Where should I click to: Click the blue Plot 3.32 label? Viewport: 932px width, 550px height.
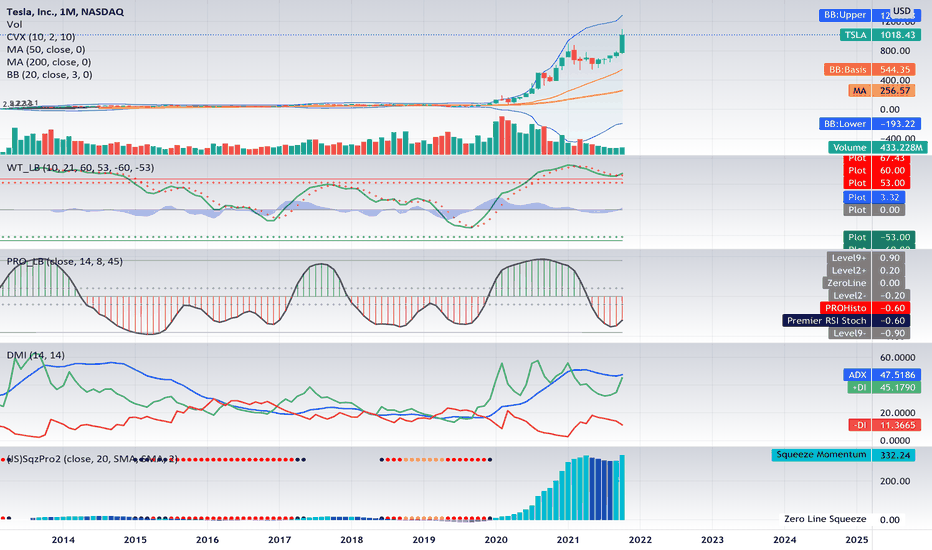pos(874,197)
